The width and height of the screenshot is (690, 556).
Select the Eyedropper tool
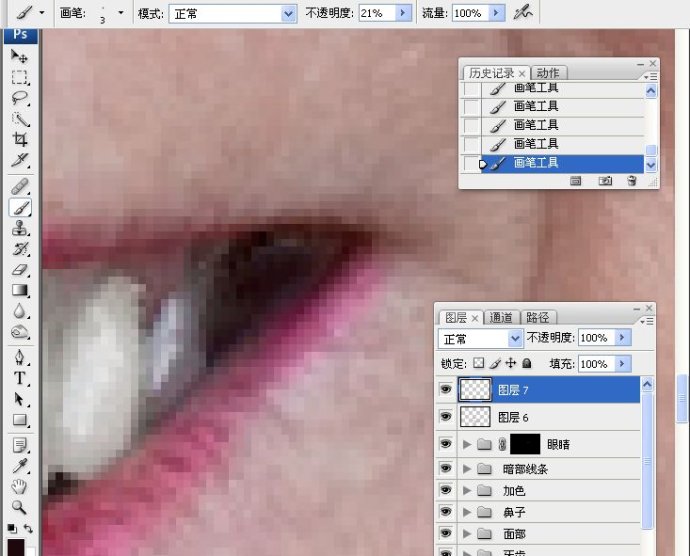(x=19, y=466)
